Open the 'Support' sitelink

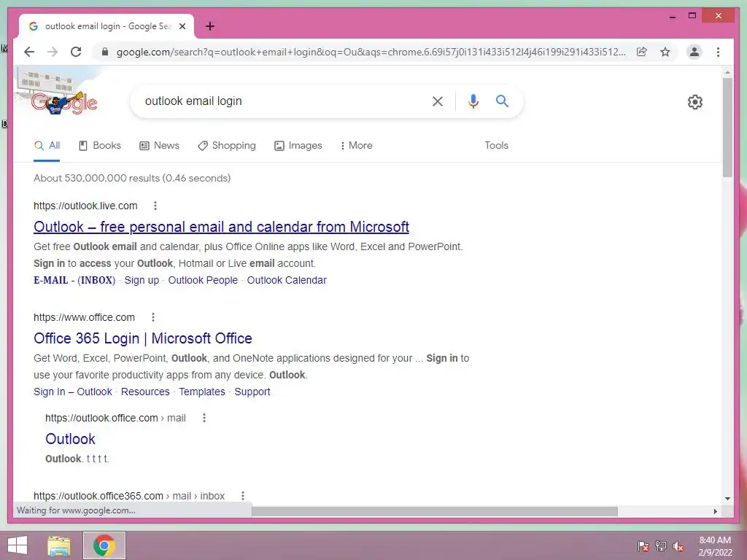pyautogui.click(x=252, y=392)
